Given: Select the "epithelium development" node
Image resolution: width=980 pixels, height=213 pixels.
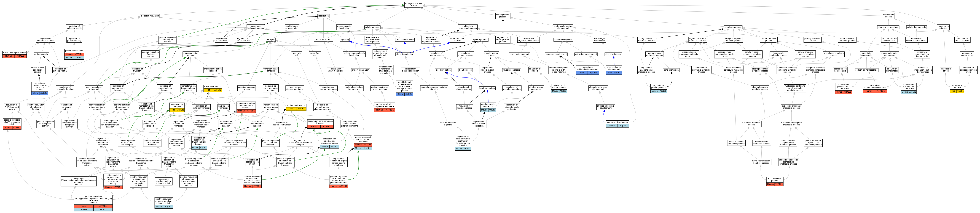Looking at the screenshot, I should pyautogui.click(x=586, y=54).
